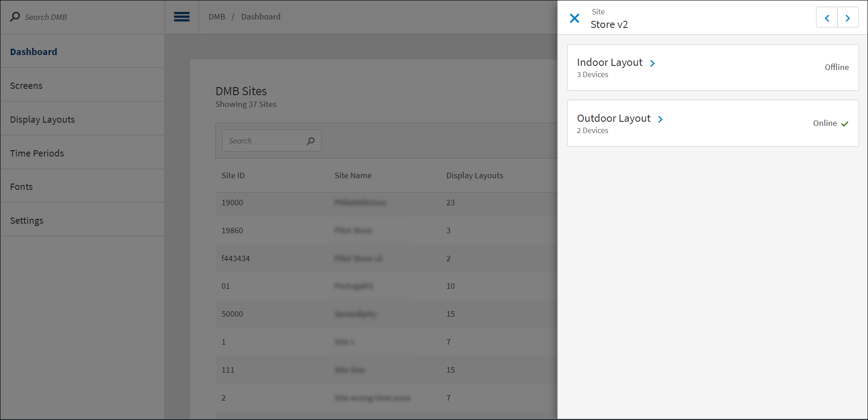This screenshot has height=420, width=868.
Task: Click the magnifier icon beside Search DMB
Action: [15, 17]
